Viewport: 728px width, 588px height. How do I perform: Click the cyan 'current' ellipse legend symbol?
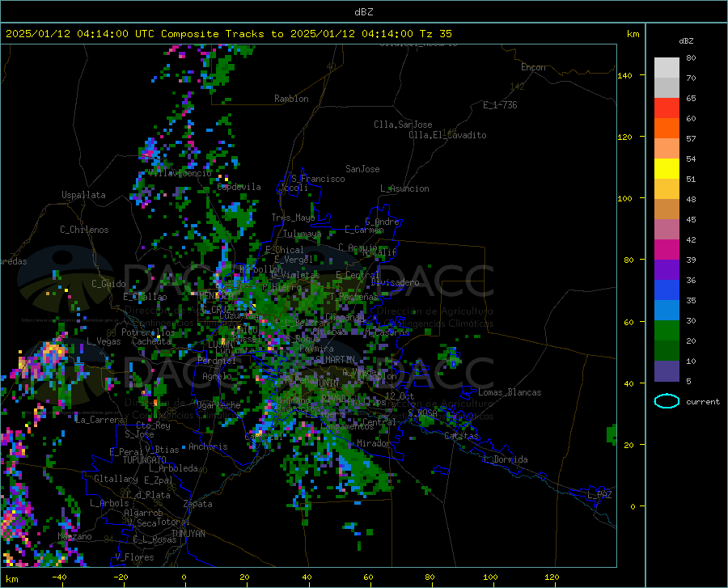point(667,401)
